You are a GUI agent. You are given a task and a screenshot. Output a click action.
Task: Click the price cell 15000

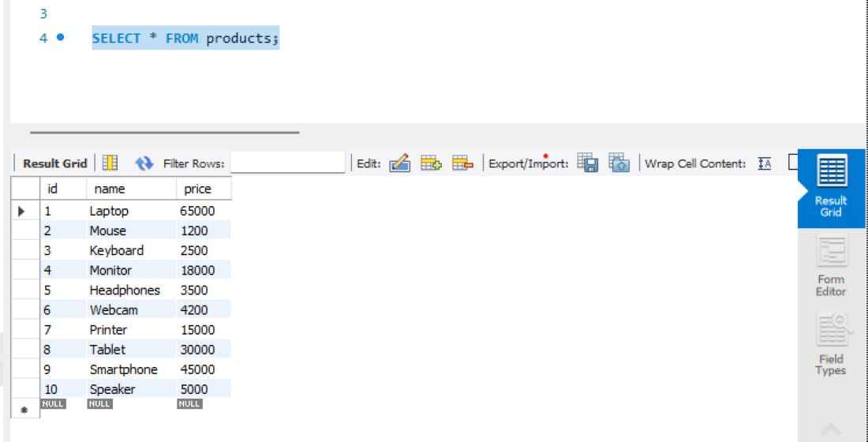203,330
